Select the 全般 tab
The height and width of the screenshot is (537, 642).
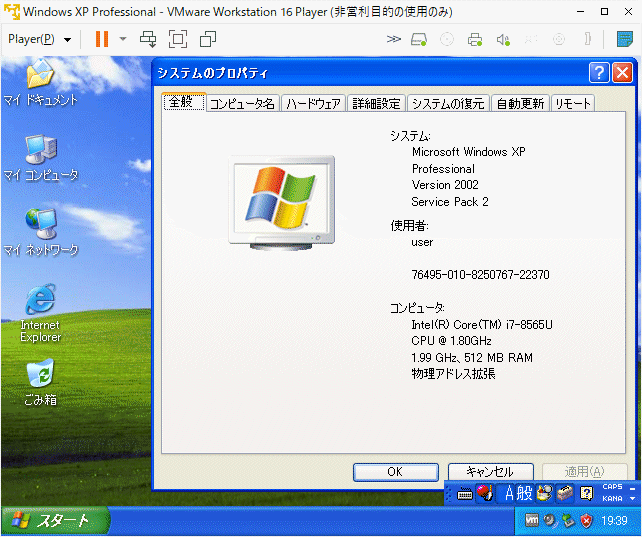click(x=184, y=102)
